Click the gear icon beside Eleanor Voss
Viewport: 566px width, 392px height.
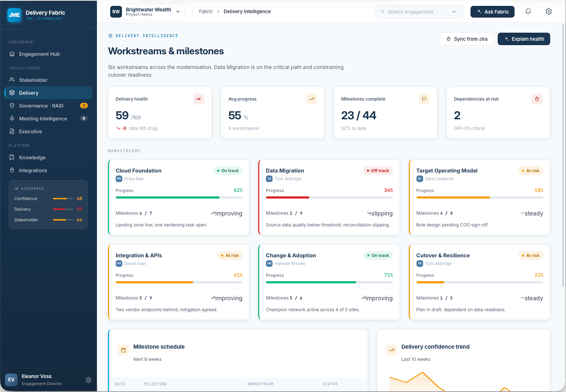[x=89, y=380]
